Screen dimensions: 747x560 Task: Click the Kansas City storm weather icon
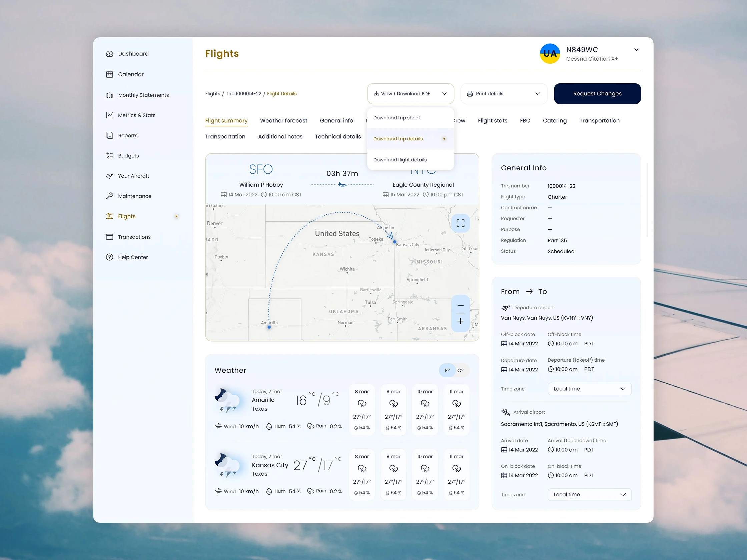[x=227, y=465]
